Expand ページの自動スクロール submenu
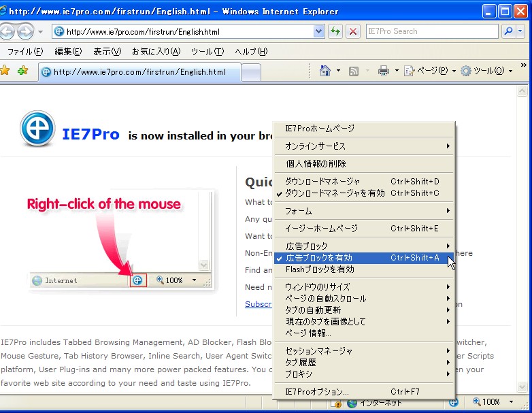Screen dimensions: 532x413 [364, 299]
